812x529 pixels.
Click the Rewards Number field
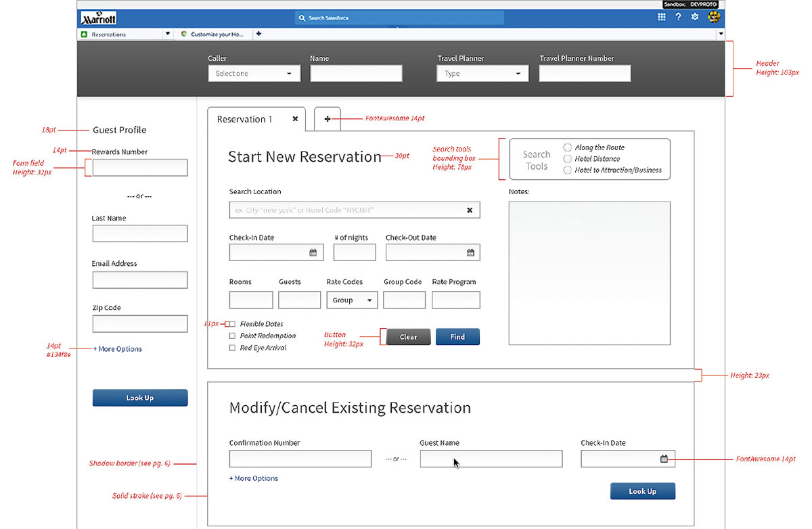[140, 168]
